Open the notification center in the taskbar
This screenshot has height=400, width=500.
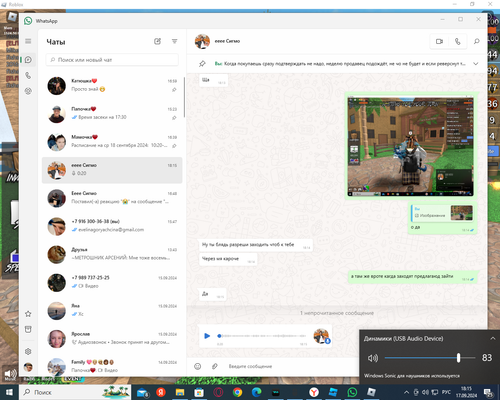click(489, 392)
